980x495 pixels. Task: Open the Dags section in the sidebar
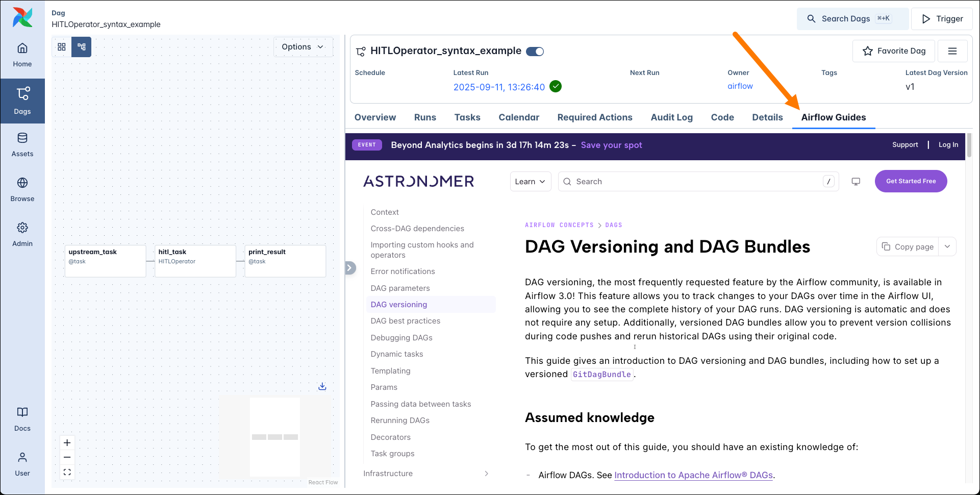(x=22, y=101)
